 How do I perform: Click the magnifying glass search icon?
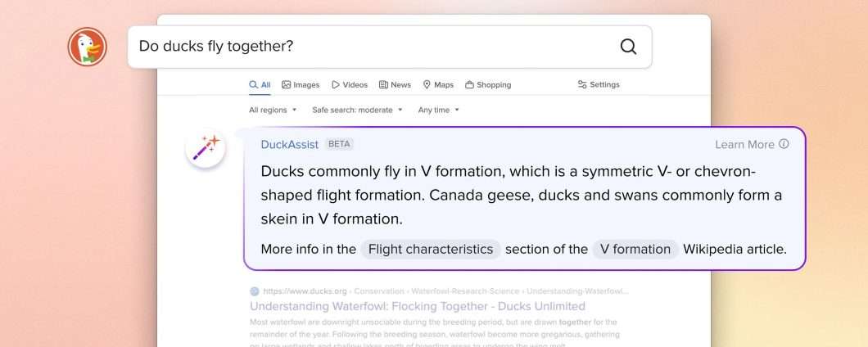click(628, 47)
